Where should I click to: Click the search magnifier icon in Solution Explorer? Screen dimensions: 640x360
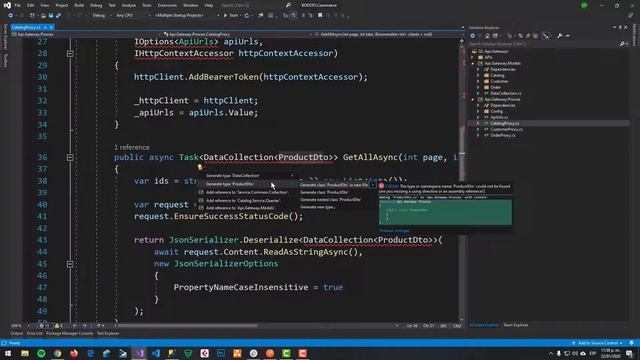pos(622,44)
